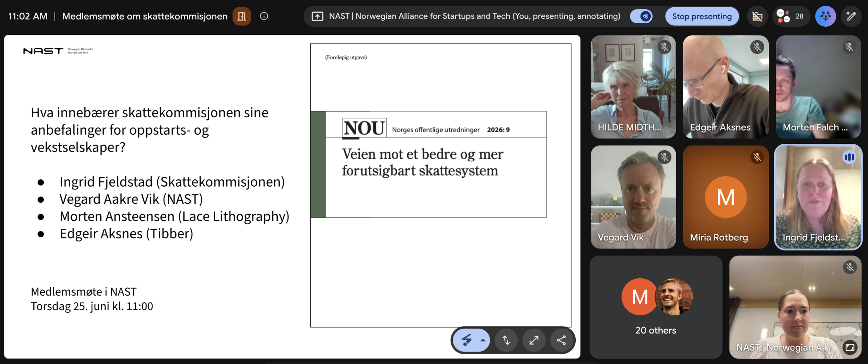Click the muted mic icon on Morten Falch's tile
Viewport: 868px width, 364px height.
850,47
